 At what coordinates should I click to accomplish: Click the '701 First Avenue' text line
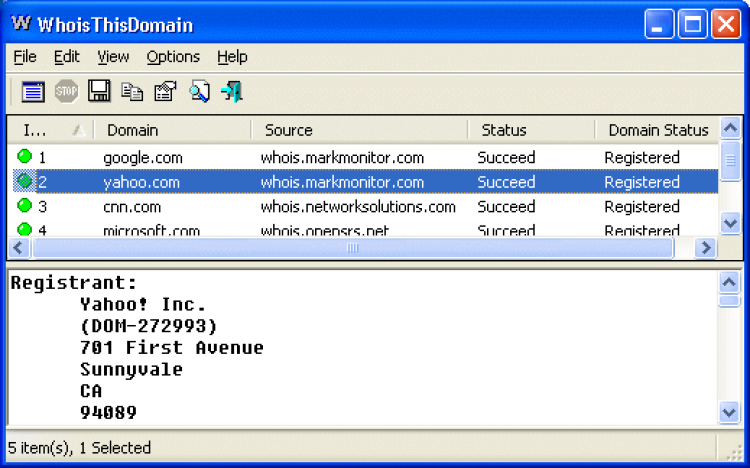point(171,348)
